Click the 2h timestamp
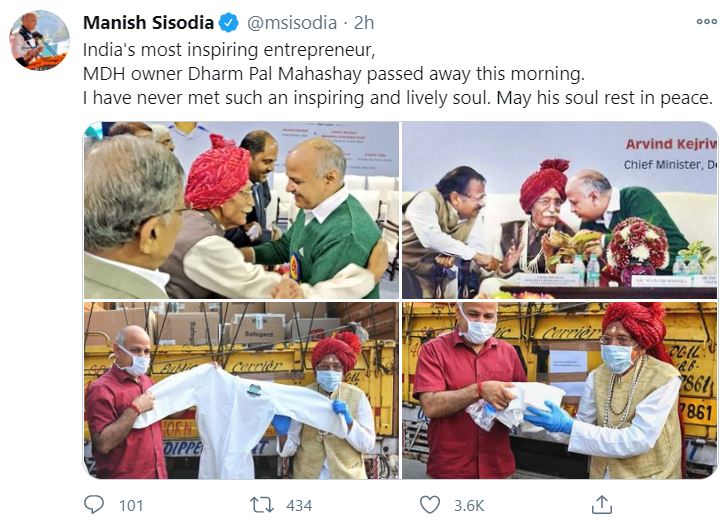 [x=365, y=22]
